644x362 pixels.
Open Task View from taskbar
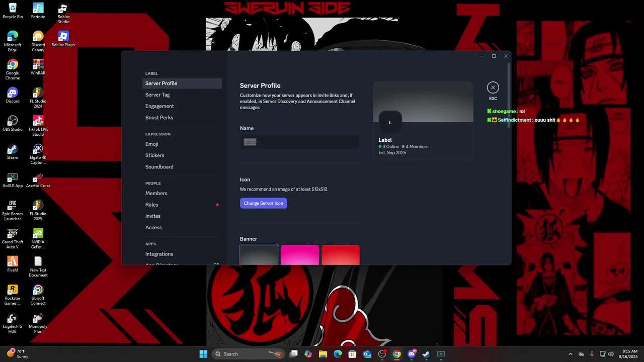(294, 354)
